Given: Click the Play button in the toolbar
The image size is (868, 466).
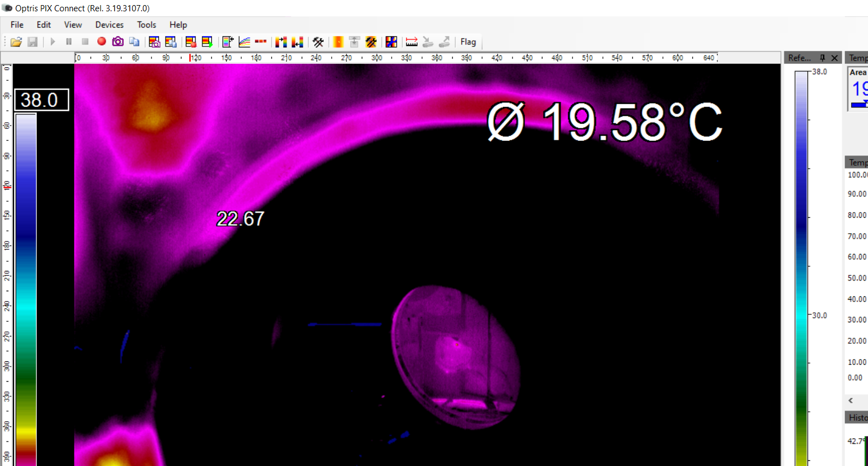Looking at the screenshot, I should [53, 42].
